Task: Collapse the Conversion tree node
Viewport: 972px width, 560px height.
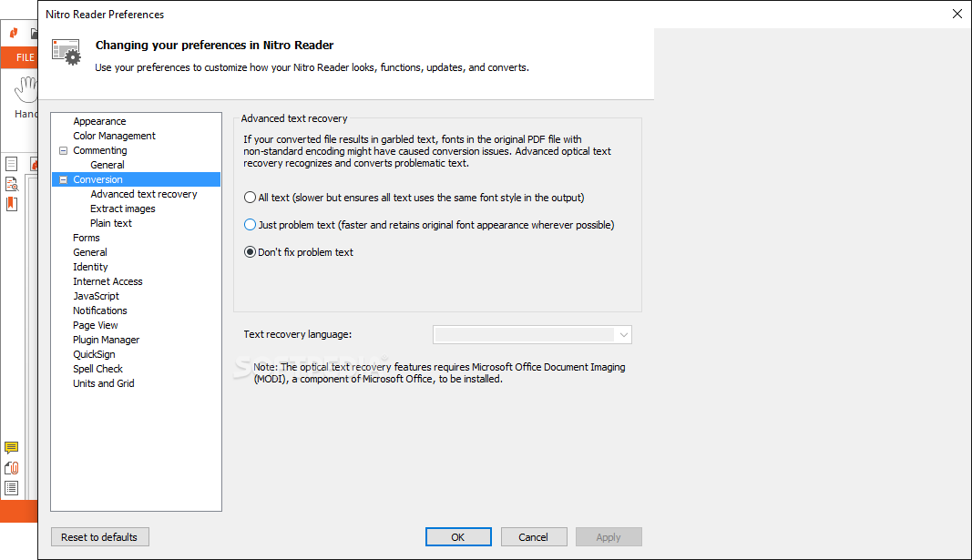Action: 63,179
